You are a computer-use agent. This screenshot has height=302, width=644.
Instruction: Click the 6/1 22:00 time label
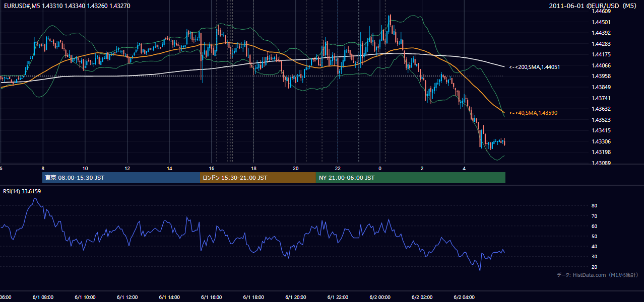[338, 297]
